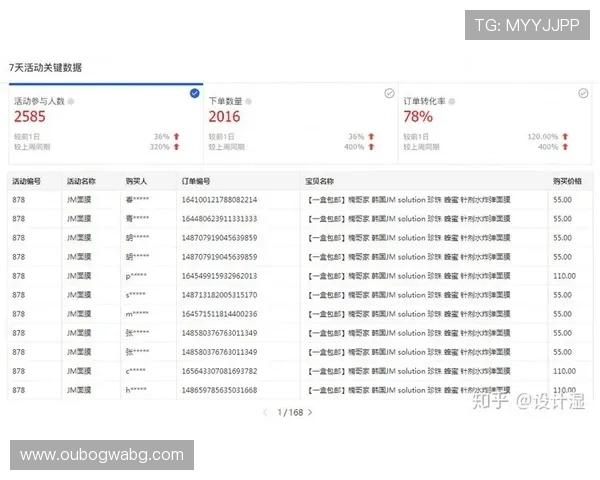Image resolution: width=600 pixels, height=480 pixels.
Task: Click order number 164480623911331333
Action: 219,219
